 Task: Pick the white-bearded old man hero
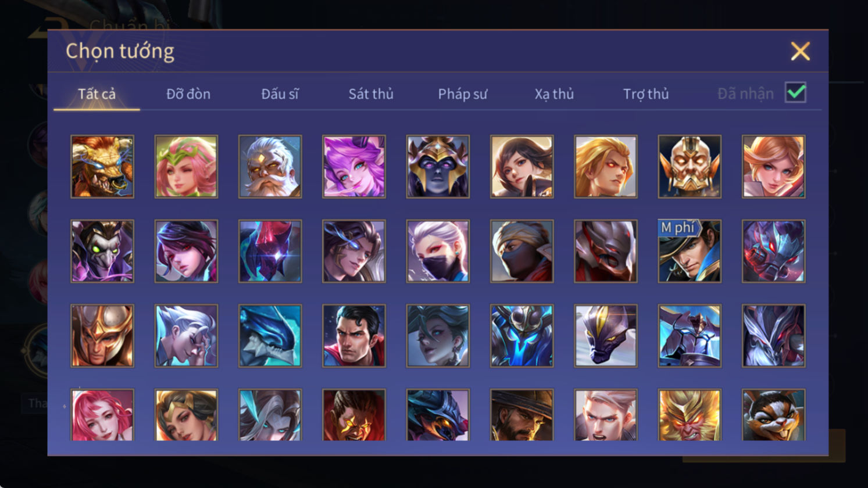(270, 167)
